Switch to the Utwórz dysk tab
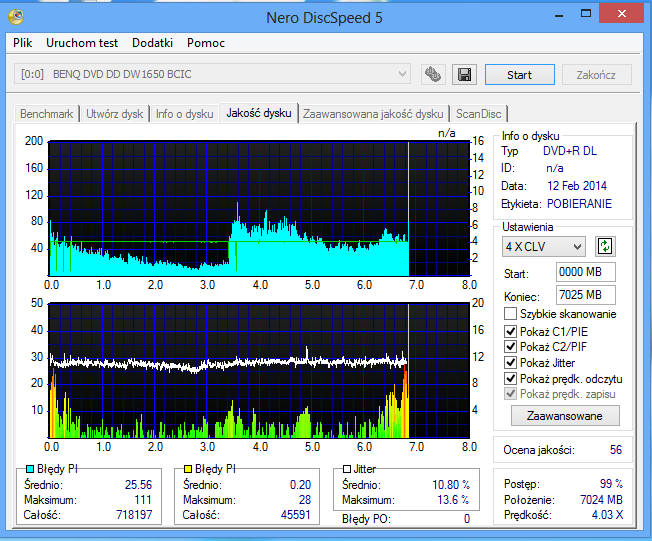 [115, 114]
